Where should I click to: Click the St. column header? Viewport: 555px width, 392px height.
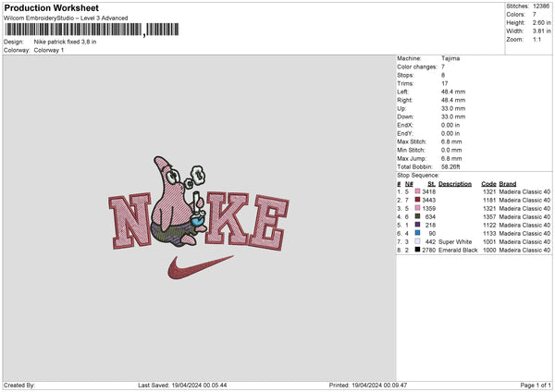click(x=431, y=184)
